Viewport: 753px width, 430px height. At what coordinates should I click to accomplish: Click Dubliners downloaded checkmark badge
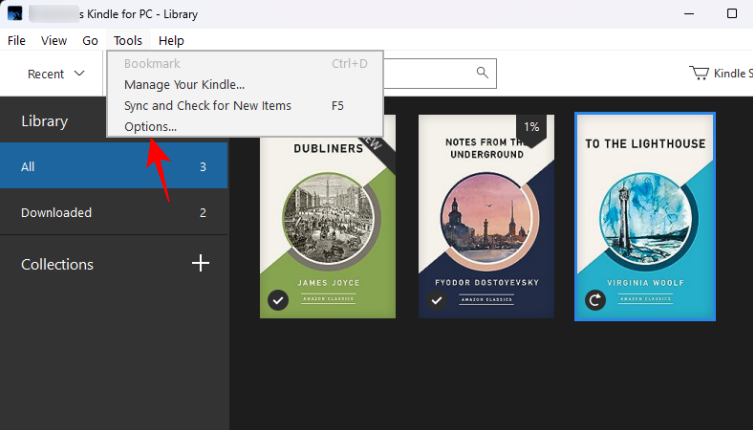(x=278, y=300)
